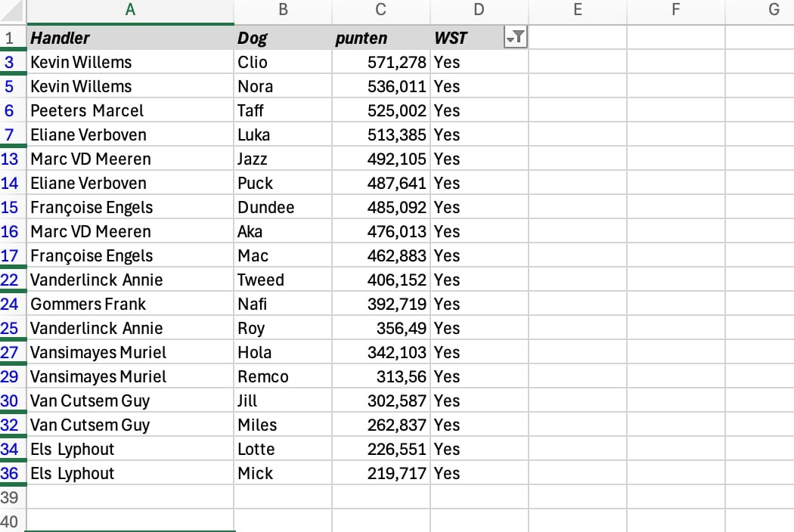The width and height of the screenshot is (794, 532).
Task: Select the row 1 header number
Action: coord(10,38)
